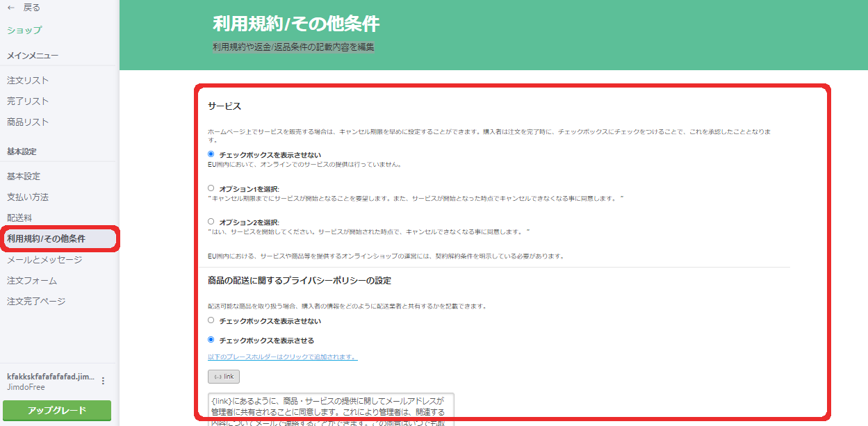This screenshot has width=868, height=426.
Task: Choose チェックボックスを表示させる radio button
Action: [x=211, y=340]
